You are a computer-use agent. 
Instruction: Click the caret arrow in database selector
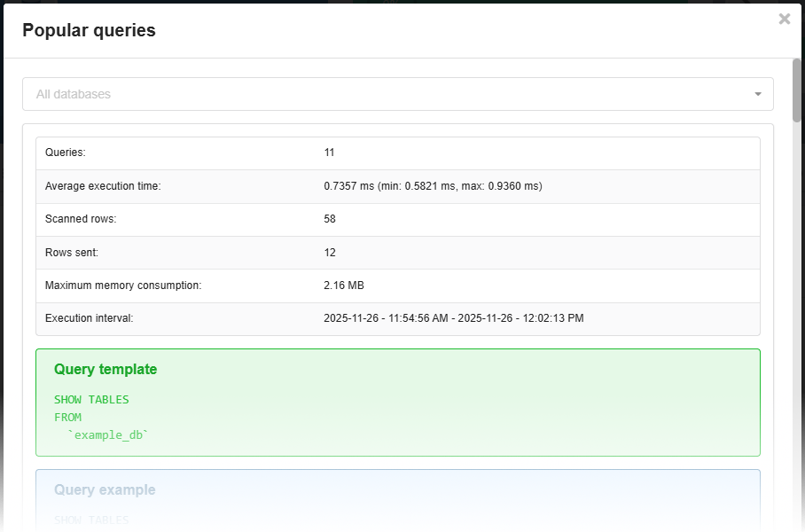(x=758, y=94)
